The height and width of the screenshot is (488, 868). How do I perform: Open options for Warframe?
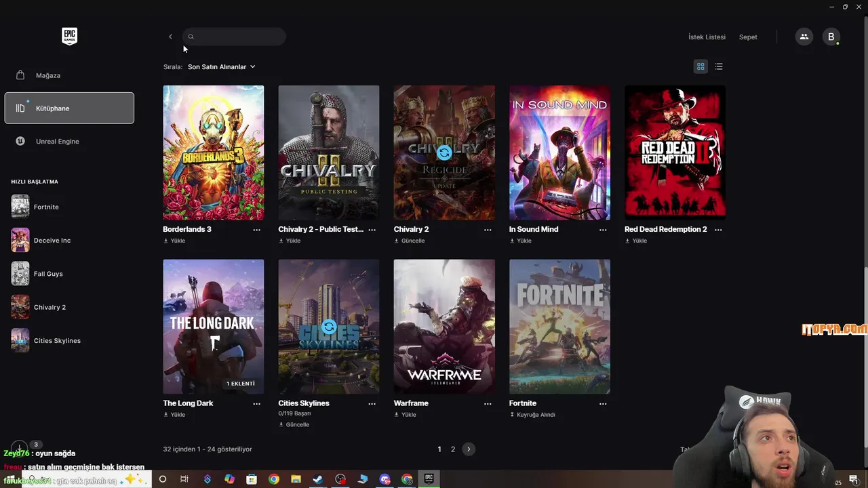488,404
